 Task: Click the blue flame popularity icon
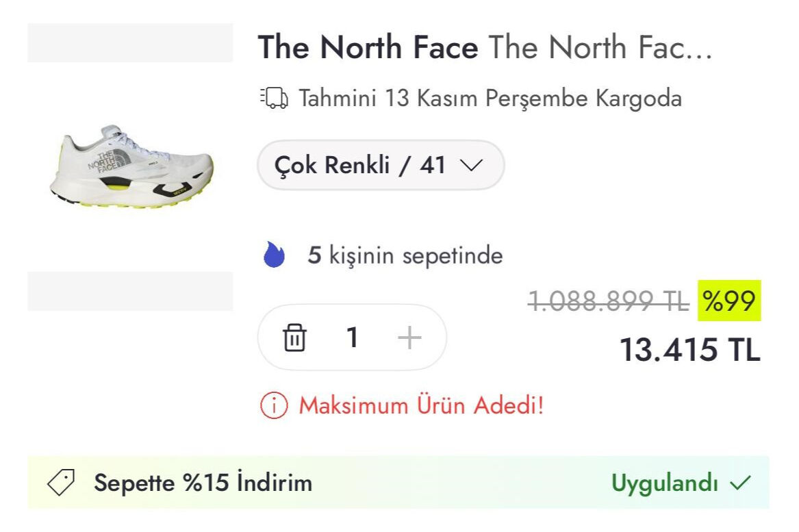(274, 255)
